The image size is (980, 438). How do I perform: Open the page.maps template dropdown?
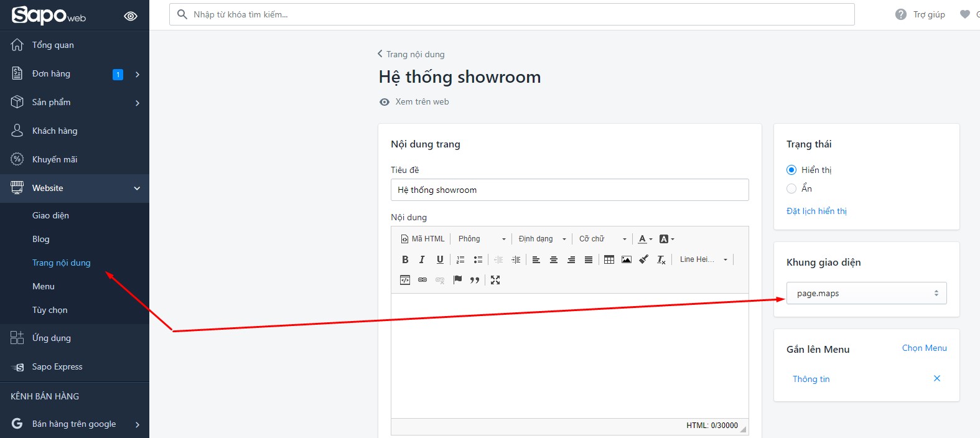(867, 293)
